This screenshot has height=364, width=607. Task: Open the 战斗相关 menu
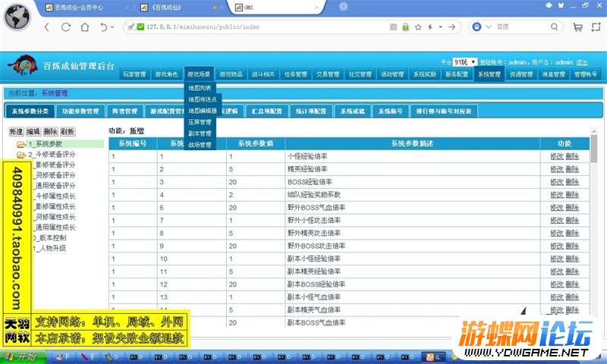click(x=263, y=74)
